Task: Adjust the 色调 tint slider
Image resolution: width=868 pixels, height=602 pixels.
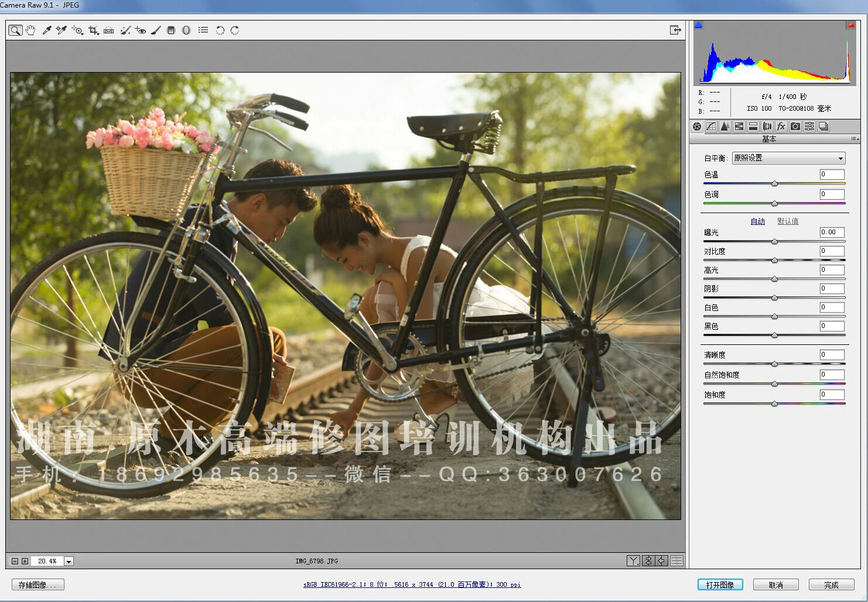Action: [774, 204]
